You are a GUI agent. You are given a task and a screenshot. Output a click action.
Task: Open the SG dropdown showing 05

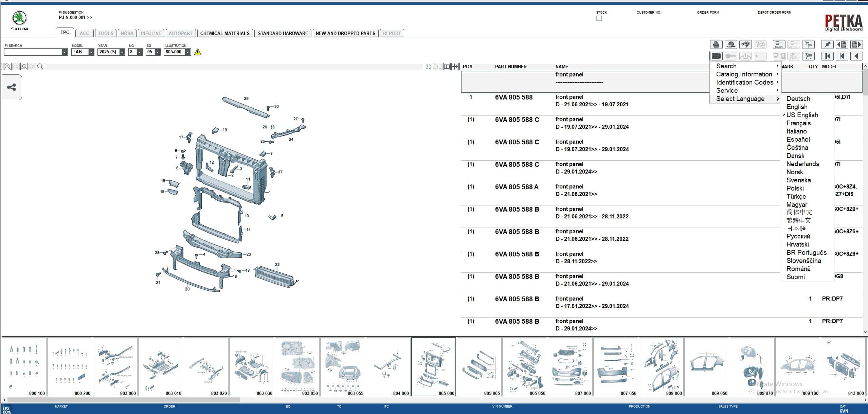pos(157,52)
